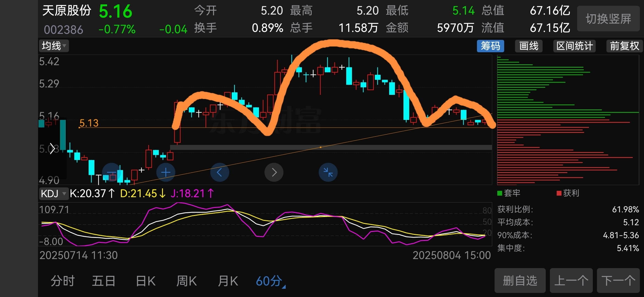
Task: Click the 换手 rate 0.89%
Action: pos(268,28)
